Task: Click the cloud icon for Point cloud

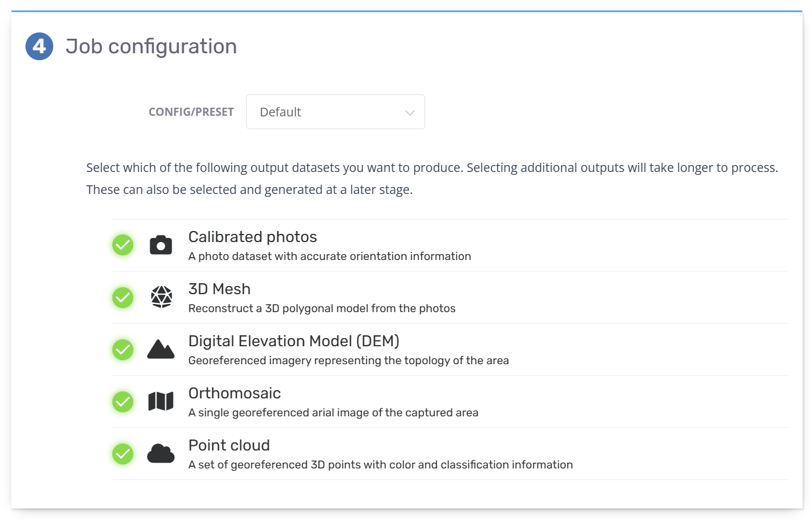Action: point(161,453)
